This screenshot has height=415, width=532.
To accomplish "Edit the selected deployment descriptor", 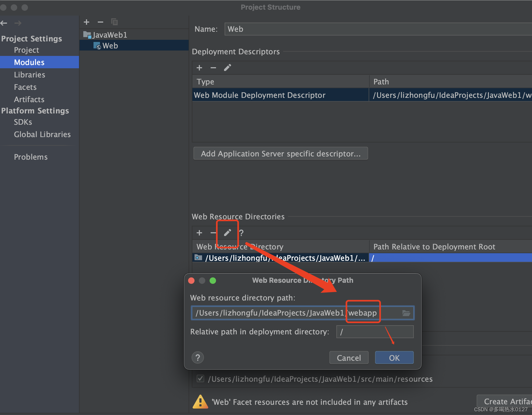I will pyautogui.click(x=227, y=68).
